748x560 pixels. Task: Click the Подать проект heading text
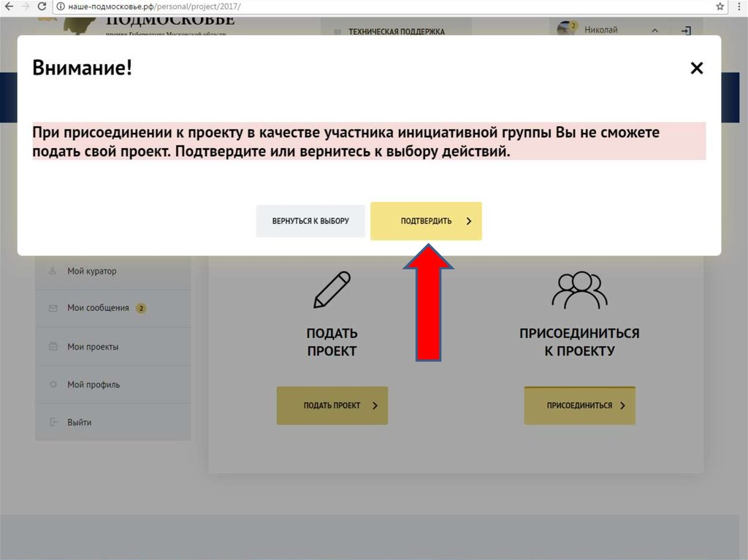pos(332,342)
